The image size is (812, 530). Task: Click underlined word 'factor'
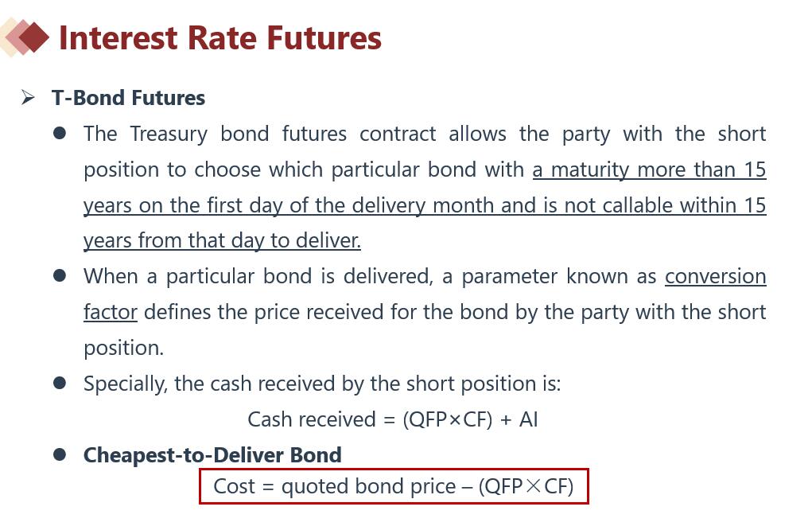pyautogui.click(x=111, y=312)
